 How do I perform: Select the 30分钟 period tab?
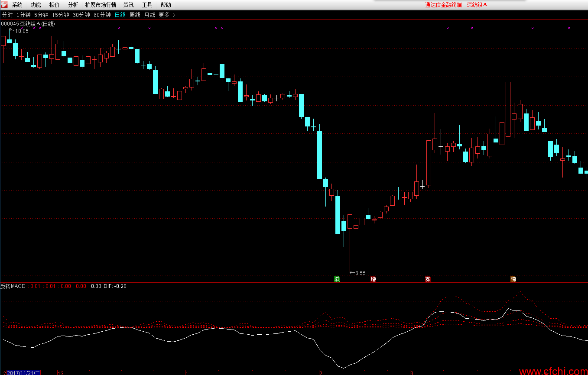tap(81, 15)
